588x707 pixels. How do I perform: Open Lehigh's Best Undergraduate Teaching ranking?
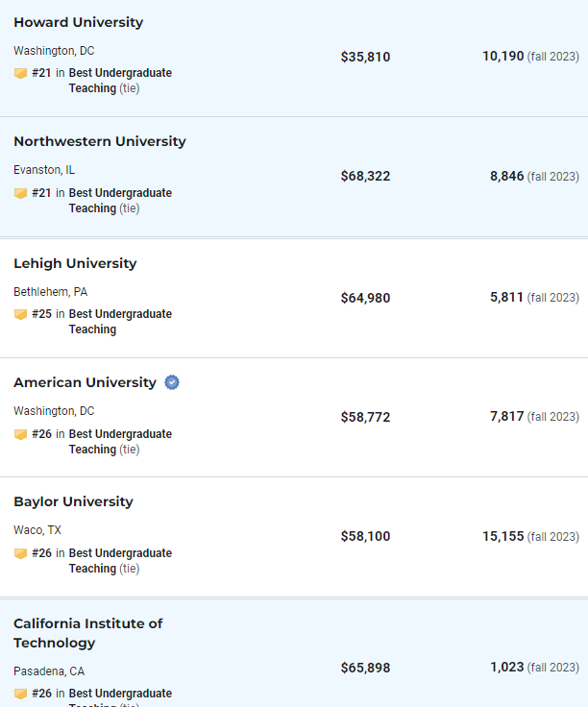coord(120,321)
